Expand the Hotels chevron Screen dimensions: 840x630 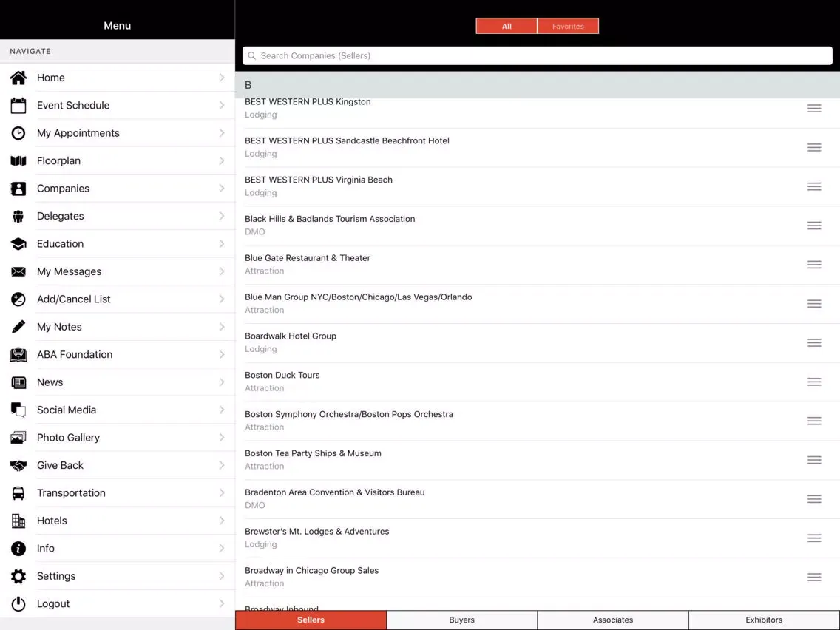(222, 521)
